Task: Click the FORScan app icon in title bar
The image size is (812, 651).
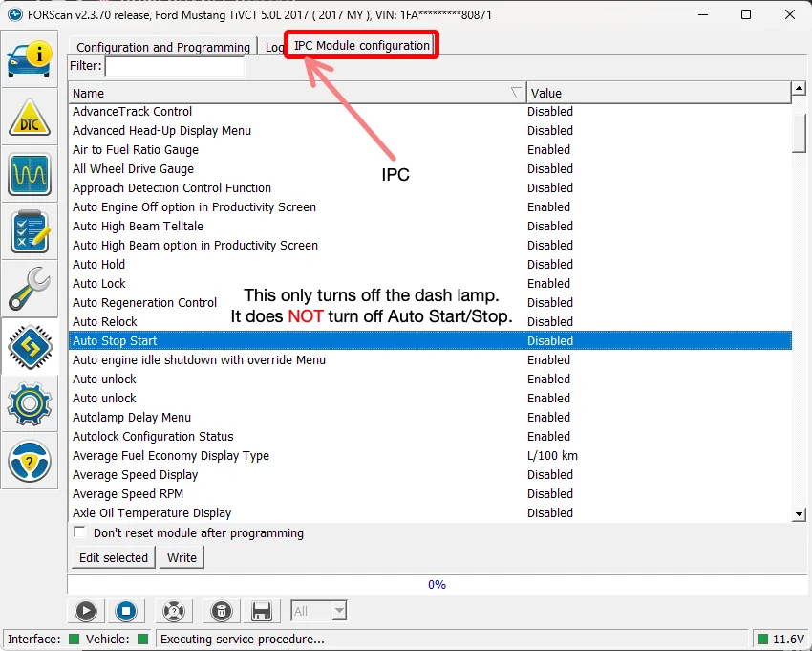Action: point(14,14)
